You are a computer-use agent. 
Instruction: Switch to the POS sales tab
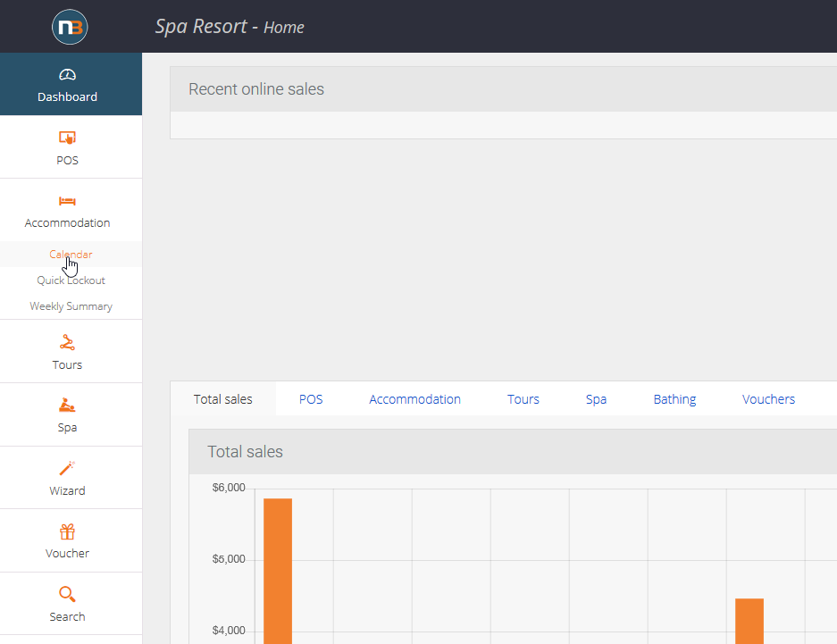[311, 399]
